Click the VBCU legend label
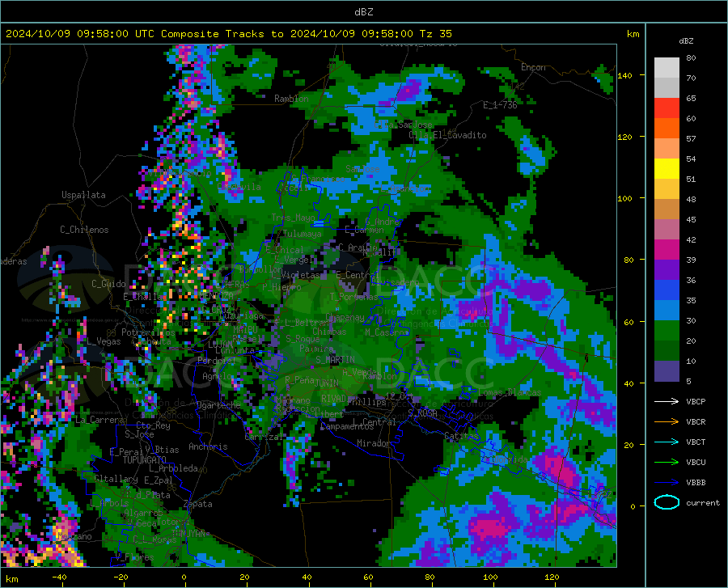This screenshot has width=728, height=588. tap(696, 463)
